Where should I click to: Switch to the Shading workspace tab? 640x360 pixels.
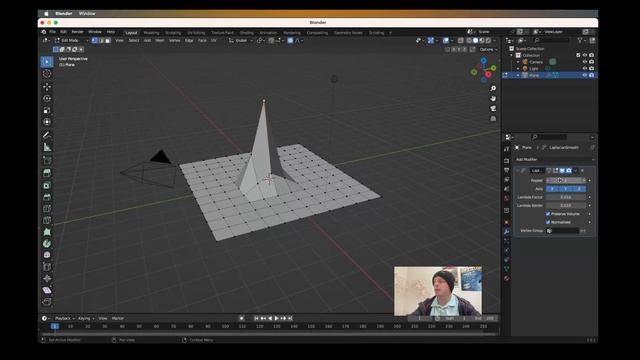(247, 33)
